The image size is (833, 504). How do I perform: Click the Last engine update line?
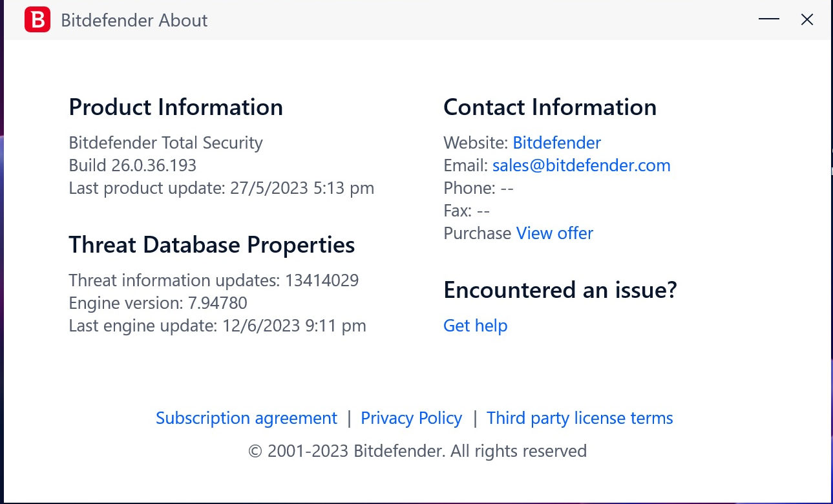coord(217,326)
